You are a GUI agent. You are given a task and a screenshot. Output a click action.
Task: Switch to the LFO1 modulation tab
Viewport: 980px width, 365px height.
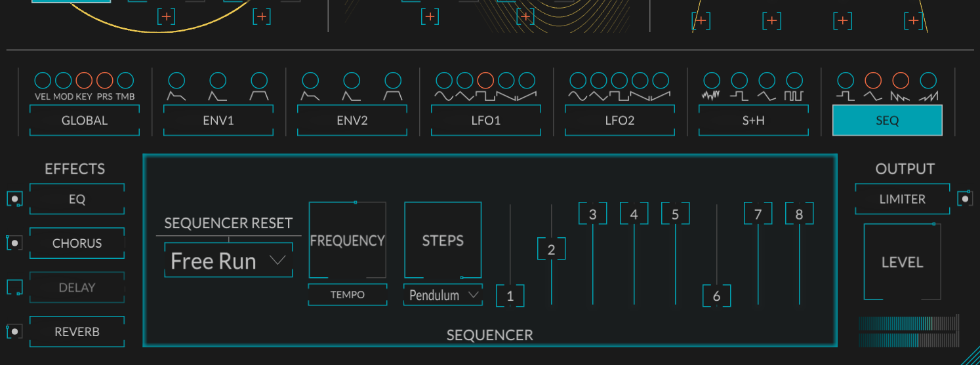pyautogui.click(x=486, y=121)
